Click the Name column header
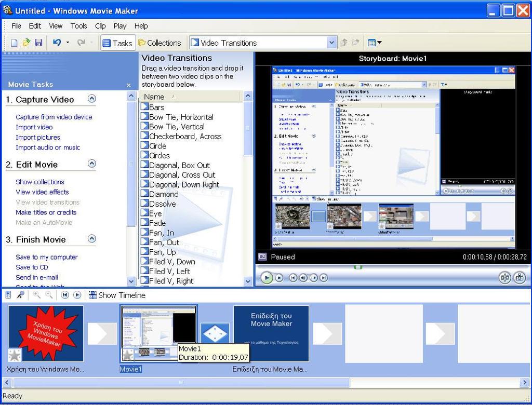Image resolution: width=532 pixels, height=405 pixels. [x=190, y=97]
